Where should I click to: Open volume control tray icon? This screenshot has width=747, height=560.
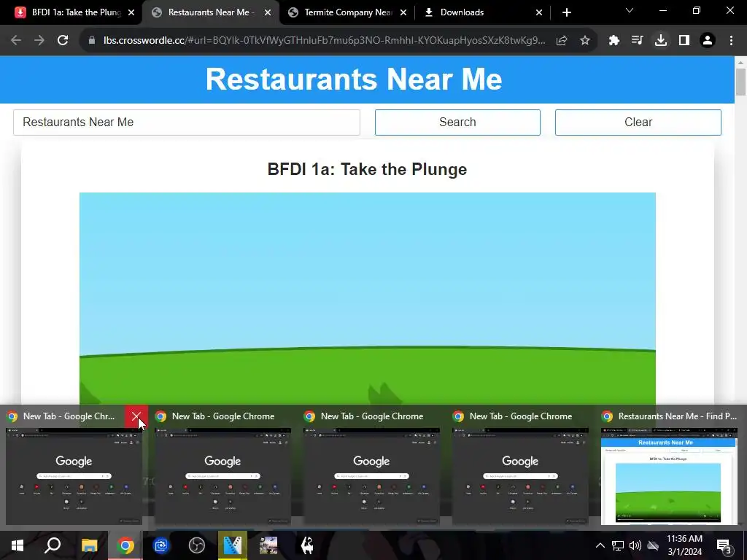coord(635,545)
